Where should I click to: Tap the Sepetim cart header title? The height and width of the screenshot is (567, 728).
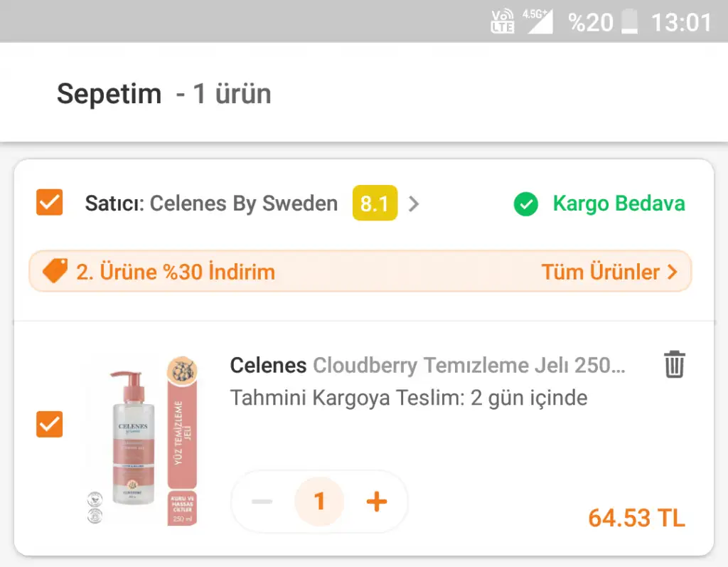[109, 94]
